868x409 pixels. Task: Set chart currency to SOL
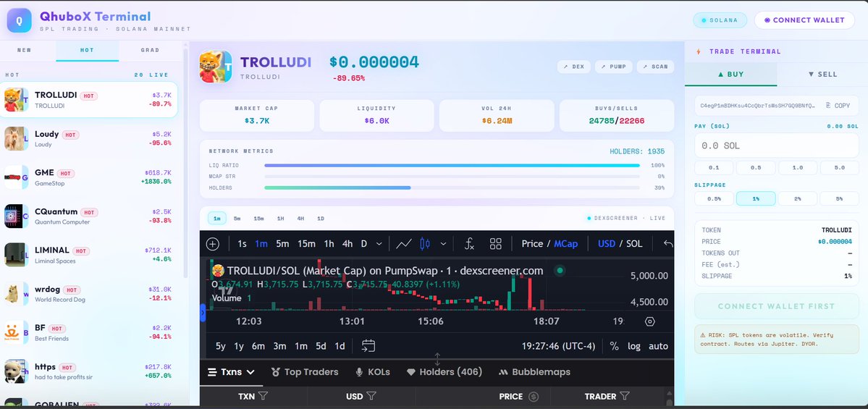[634, 243]
